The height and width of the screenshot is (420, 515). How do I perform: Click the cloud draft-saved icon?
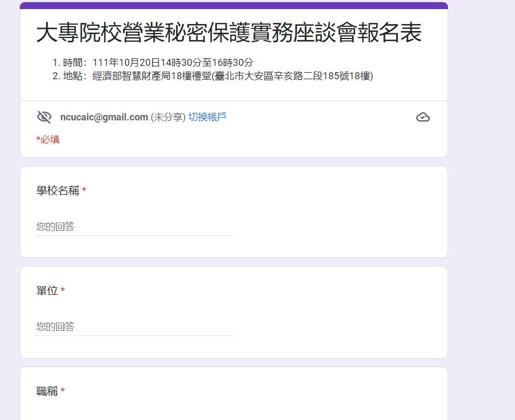tap(423, 117)
